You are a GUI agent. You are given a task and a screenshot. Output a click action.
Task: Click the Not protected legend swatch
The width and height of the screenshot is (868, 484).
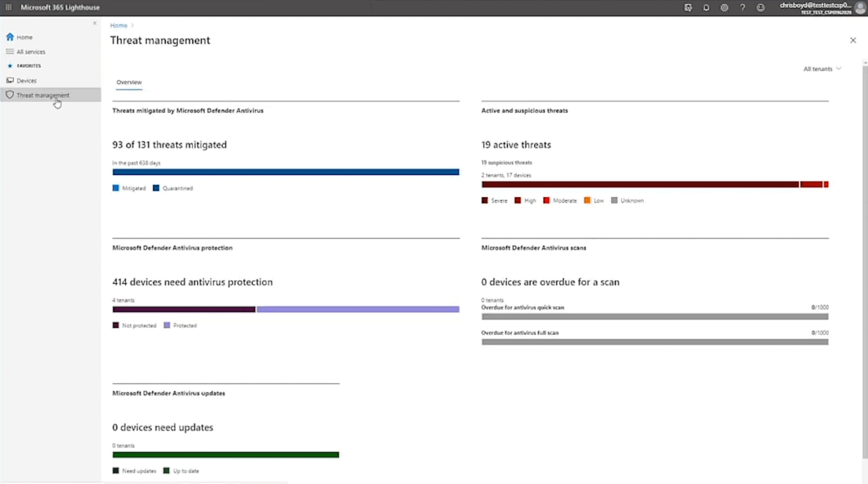click(116, 325)
